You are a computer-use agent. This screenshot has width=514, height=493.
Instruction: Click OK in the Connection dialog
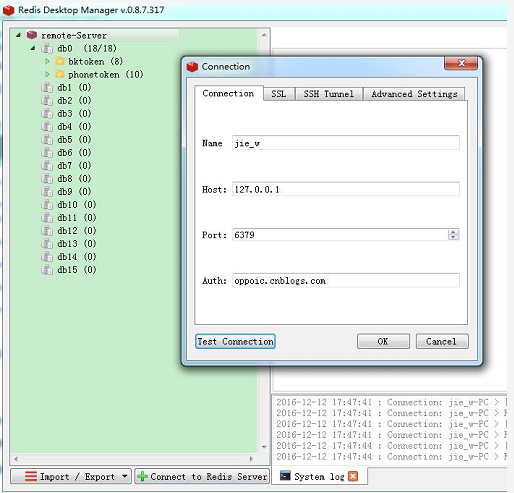(x=383, y=342)
